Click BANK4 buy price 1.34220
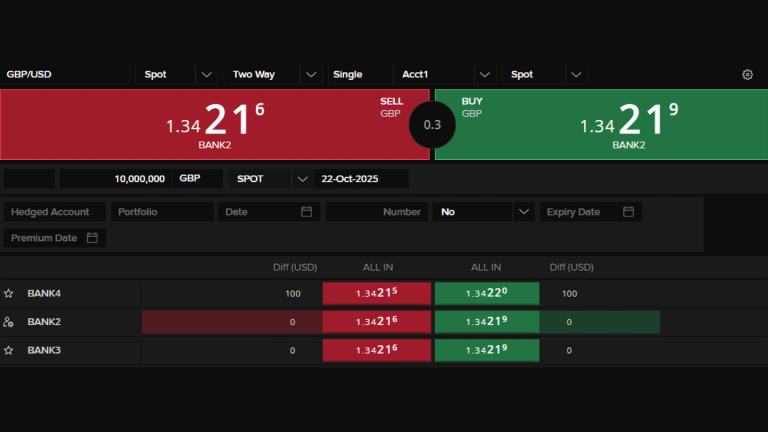This screenshot has width=768, height=432. [x=487, y=293]
